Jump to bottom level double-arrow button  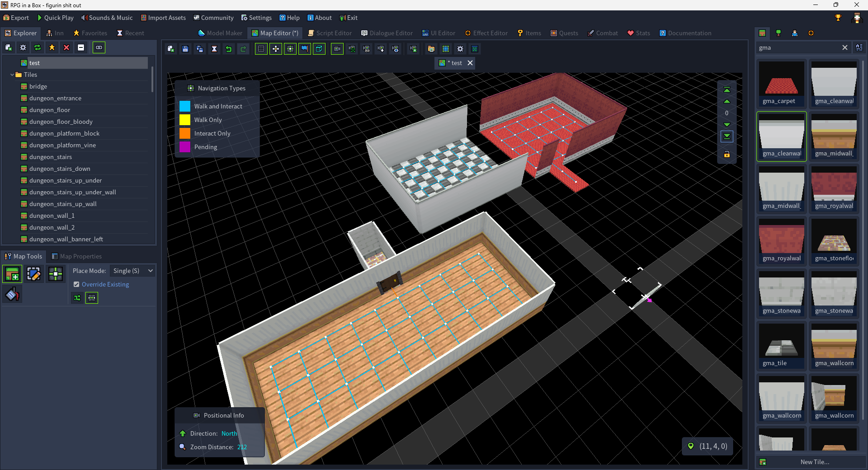(727, 136)
